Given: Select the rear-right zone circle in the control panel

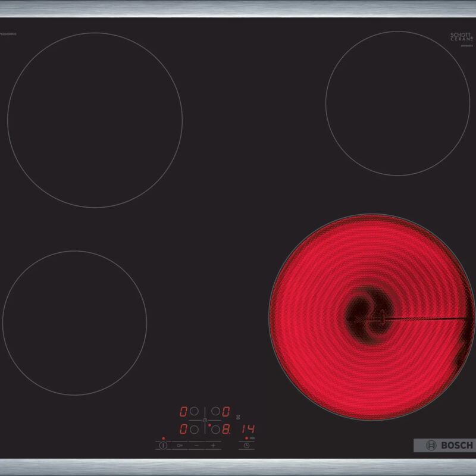Looking at the screenshot, I should (x=215, y=411).
